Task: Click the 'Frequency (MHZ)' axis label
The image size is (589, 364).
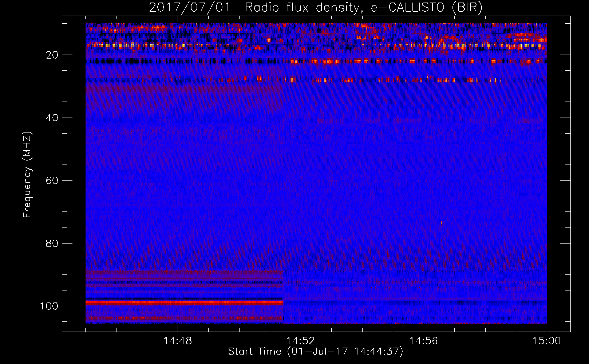Action: pyautogui.click(x=27, y=175)
